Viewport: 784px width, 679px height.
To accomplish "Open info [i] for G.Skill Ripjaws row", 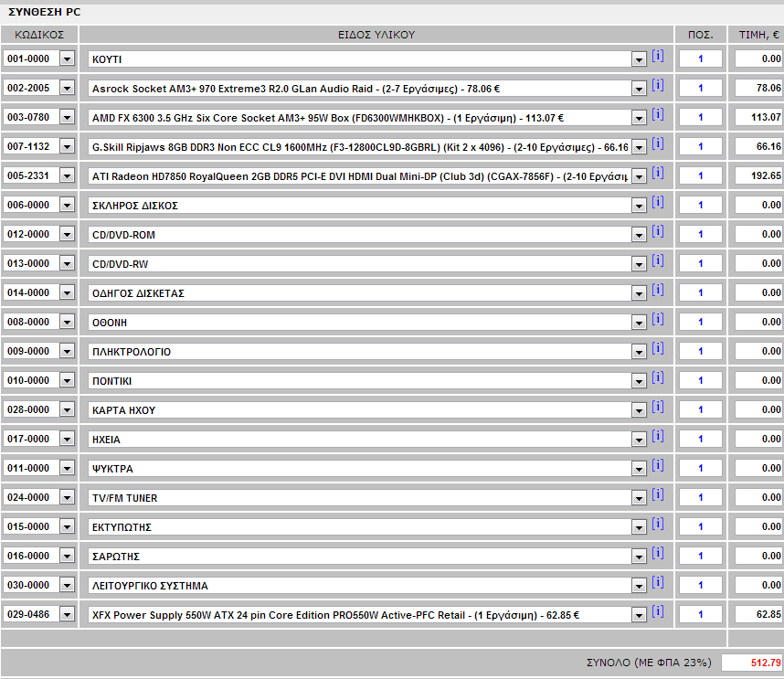I will pyautogui.click(x=658, y=144).
